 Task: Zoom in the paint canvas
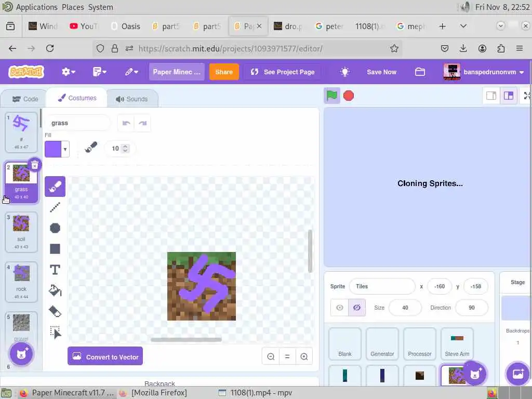[x=304, y=356]
